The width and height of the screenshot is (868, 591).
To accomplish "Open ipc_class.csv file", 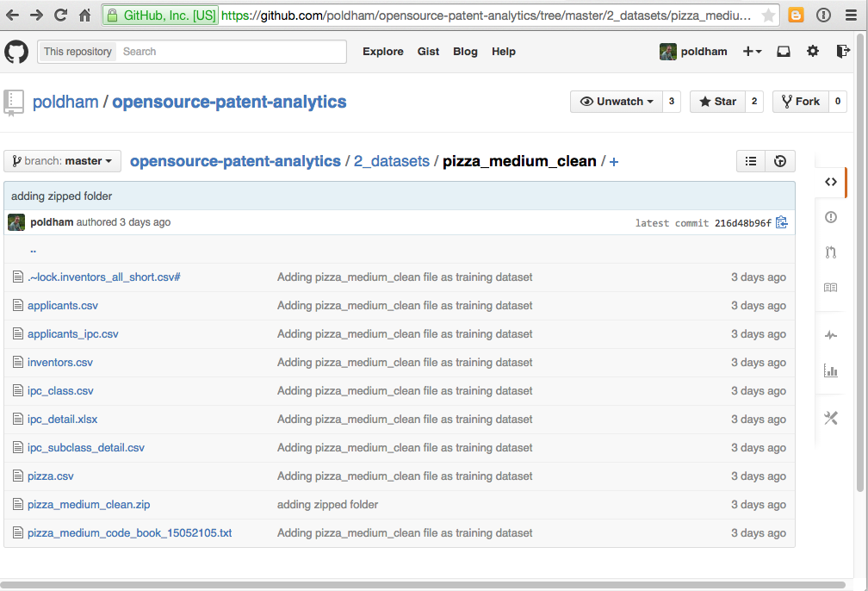I will click(60, 391).
